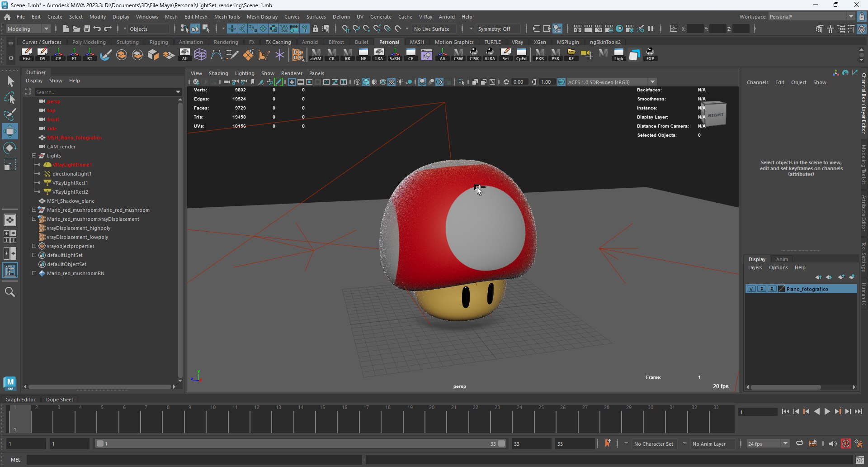Screen dimensions: 868x467
Task: Choose the Paint selection tool
Action: 10,114
